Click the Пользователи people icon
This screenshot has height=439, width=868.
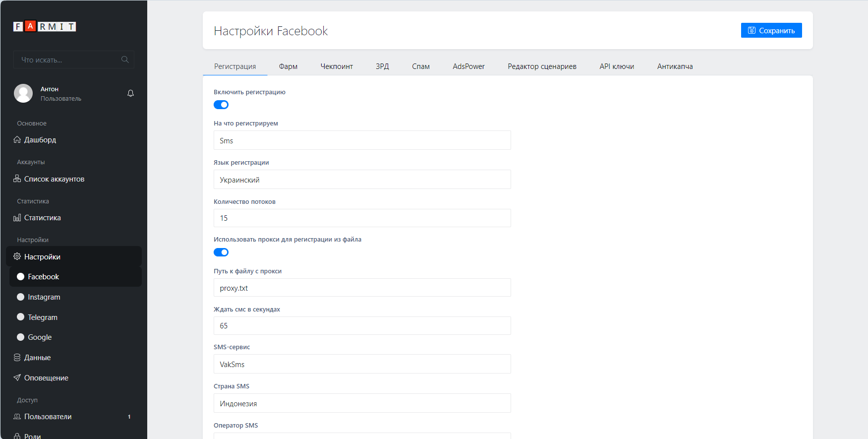click(17, 416)
